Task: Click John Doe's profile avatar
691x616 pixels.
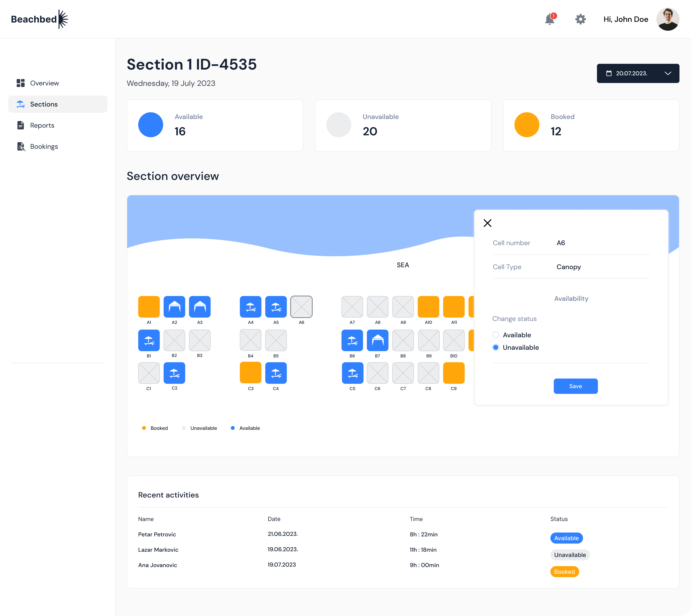Action: pos(668,19)
